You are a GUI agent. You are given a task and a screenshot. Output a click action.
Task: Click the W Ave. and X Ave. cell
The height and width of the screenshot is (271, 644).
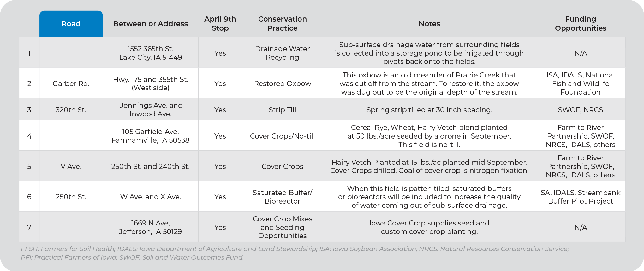151,197
